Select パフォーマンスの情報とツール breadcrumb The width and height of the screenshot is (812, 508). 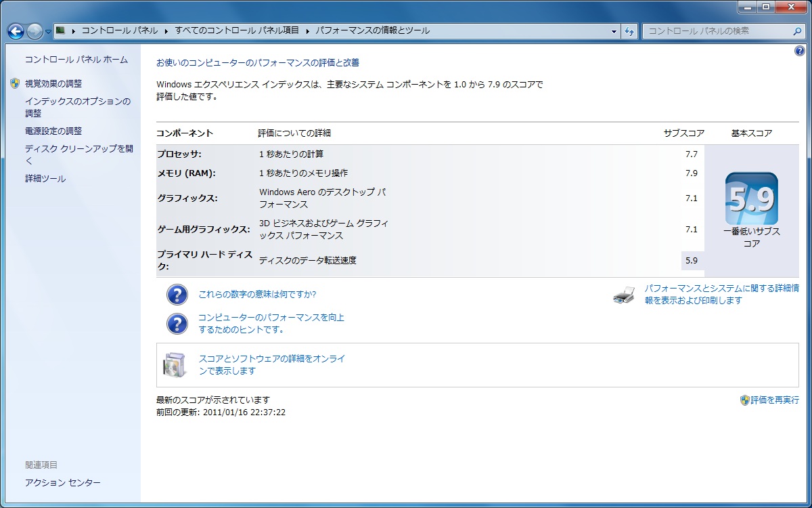click(372, 31)
